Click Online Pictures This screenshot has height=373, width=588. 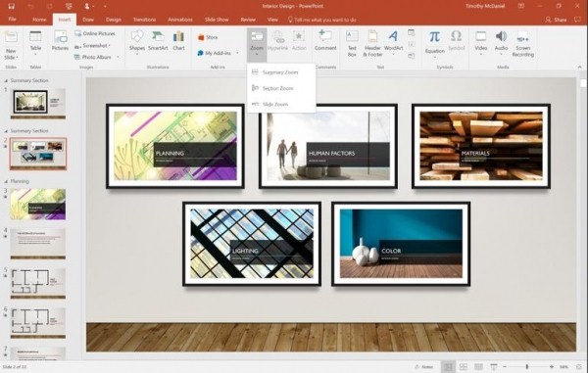95,33
